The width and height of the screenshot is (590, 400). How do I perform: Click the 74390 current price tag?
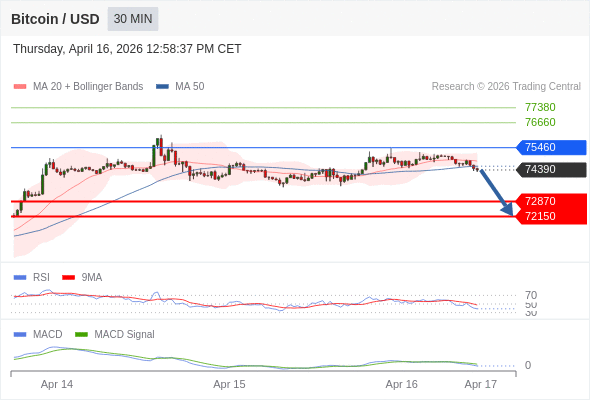tap(551, 169)
